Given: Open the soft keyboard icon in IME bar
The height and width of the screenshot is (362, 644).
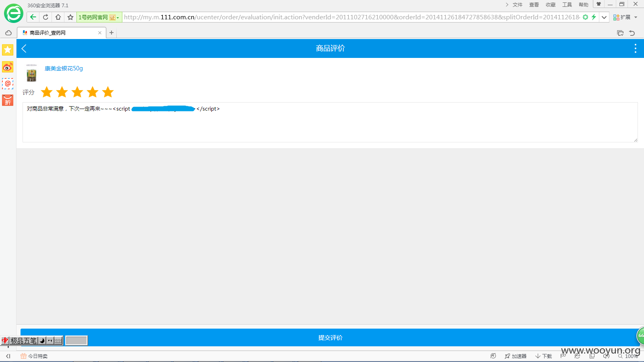Looking at the screenshot, I should (x=58, y=341).
